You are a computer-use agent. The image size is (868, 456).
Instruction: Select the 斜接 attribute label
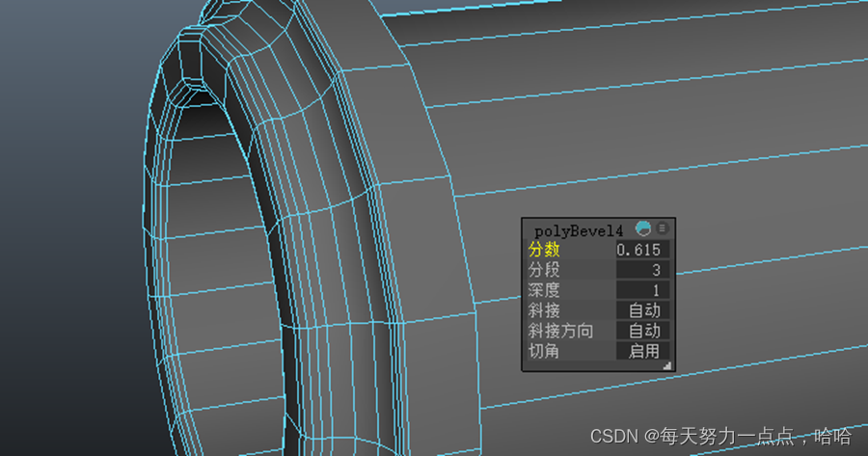tap(544, 310)
